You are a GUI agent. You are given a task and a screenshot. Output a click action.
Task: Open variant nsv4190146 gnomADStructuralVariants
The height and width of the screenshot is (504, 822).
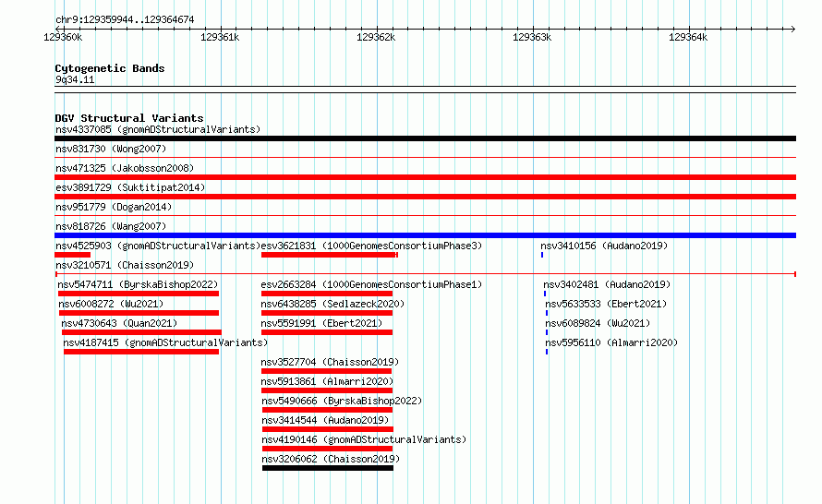pos(364,439)
